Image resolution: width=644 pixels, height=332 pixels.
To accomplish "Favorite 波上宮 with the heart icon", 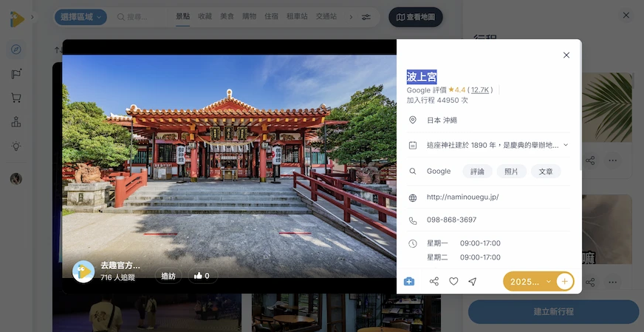I will coord(453,282).
